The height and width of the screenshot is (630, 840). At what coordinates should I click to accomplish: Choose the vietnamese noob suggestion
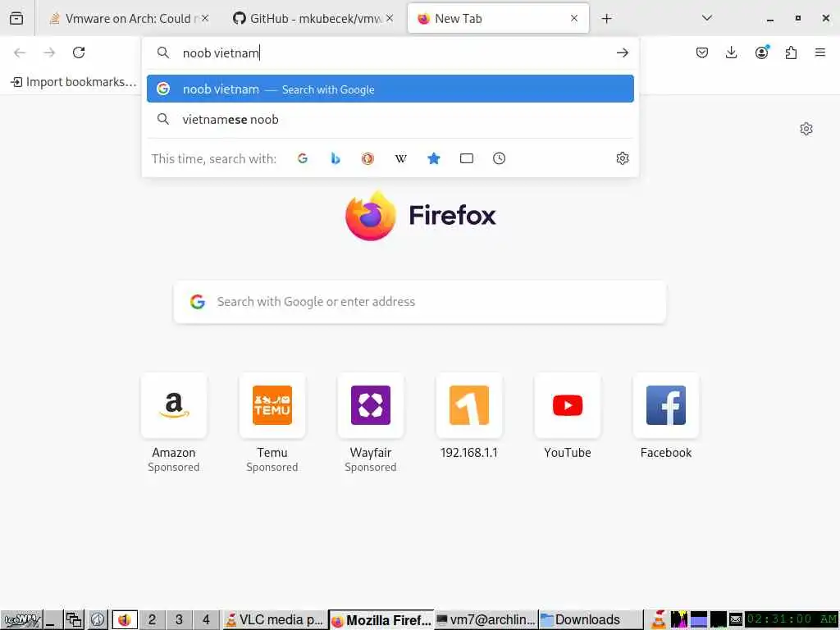390,119
